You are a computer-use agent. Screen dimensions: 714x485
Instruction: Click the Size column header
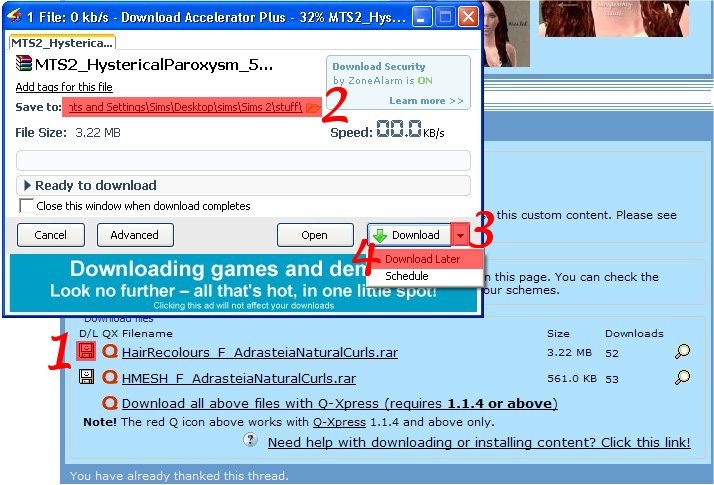point(558,334)
